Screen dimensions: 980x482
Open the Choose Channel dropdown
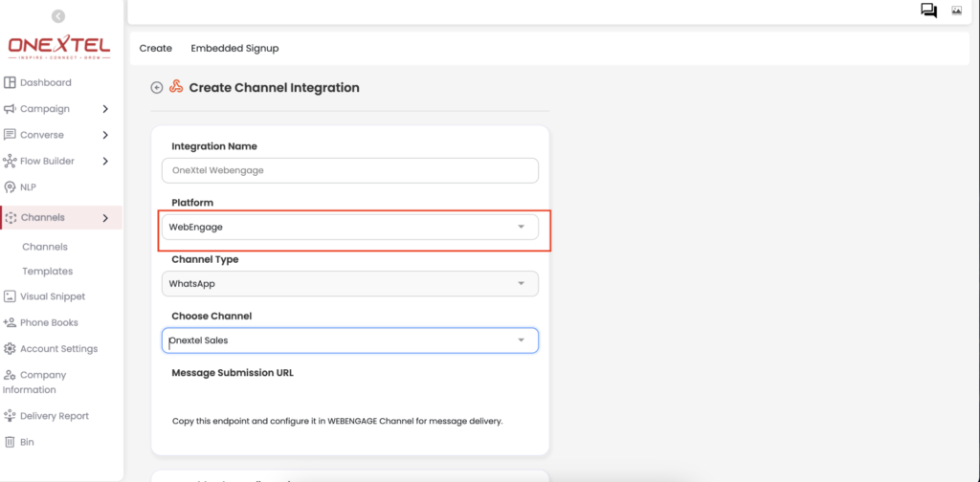350,340
